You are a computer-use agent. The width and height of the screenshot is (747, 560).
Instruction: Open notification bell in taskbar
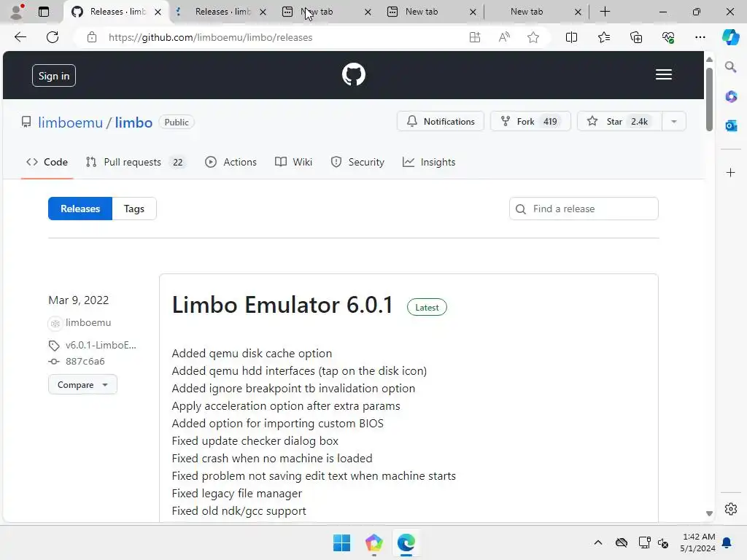click(727, 542)
